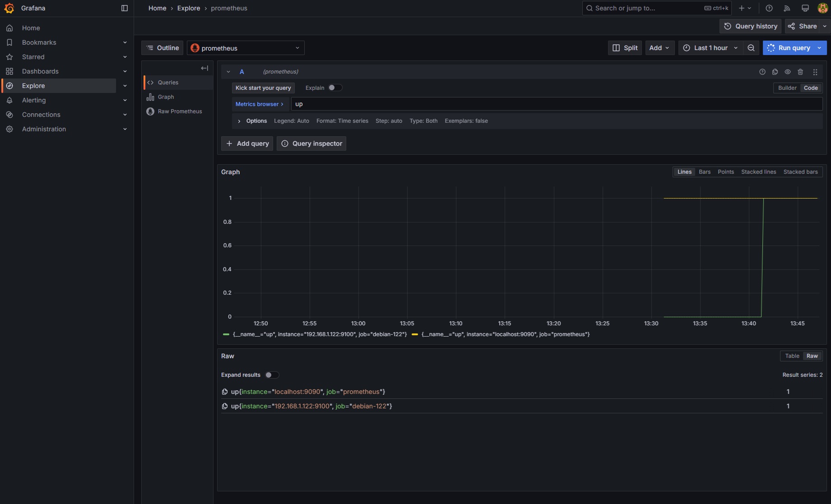The width and height of the screenshot is (831, 504).
Task: Delete query A with the trash icon
Action: pos(800,72)
